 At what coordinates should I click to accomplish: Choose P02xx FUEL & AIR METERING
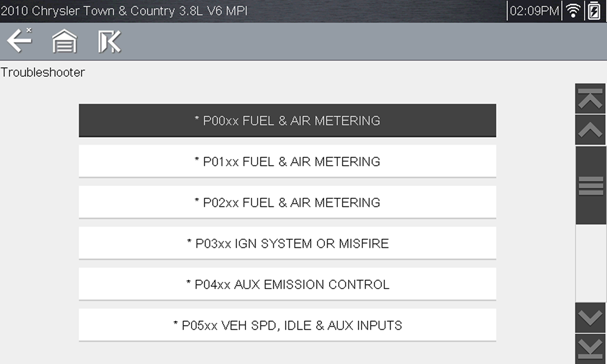pos(287,202)
